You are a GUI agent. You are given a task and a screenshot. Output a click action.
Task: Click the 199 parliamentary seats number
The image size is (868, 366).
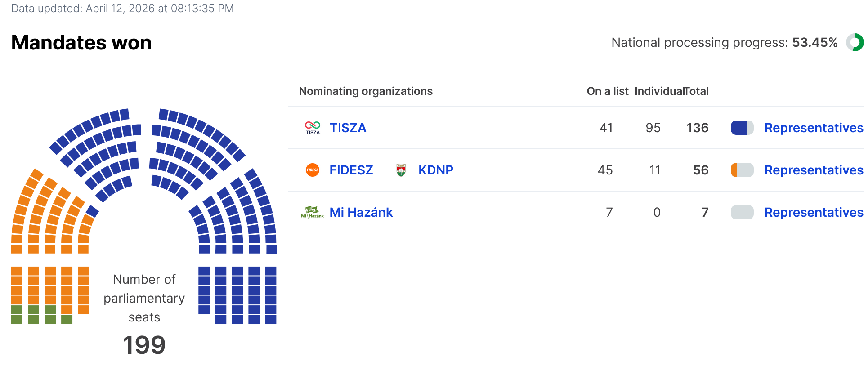coord(144,345)
